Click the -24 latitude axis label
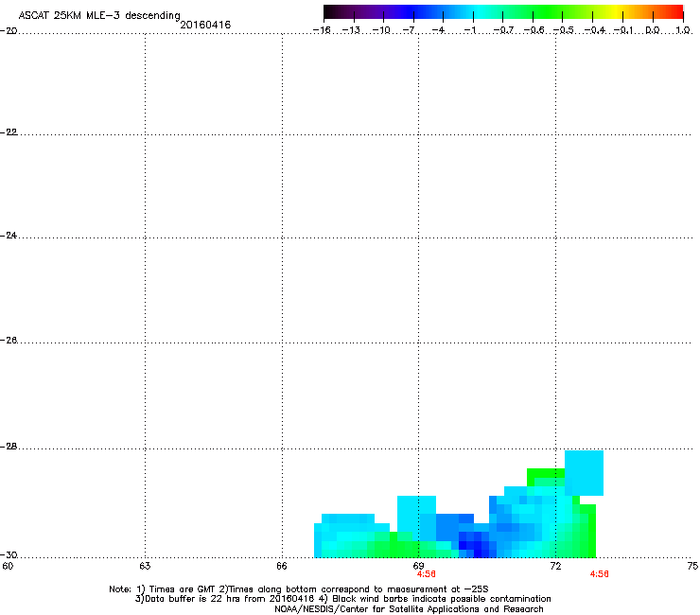This screenshot has height=615, width=700. [x=9, y=236]
